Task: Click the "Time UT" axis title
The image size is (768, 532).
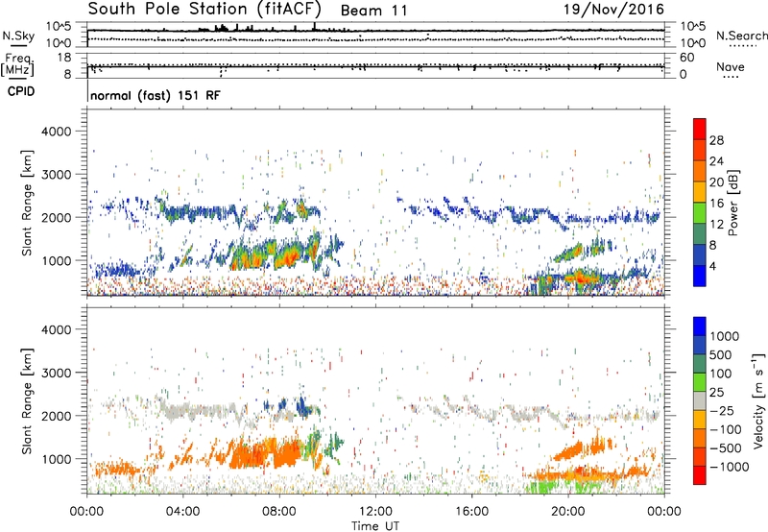Action: pos(375,526)
